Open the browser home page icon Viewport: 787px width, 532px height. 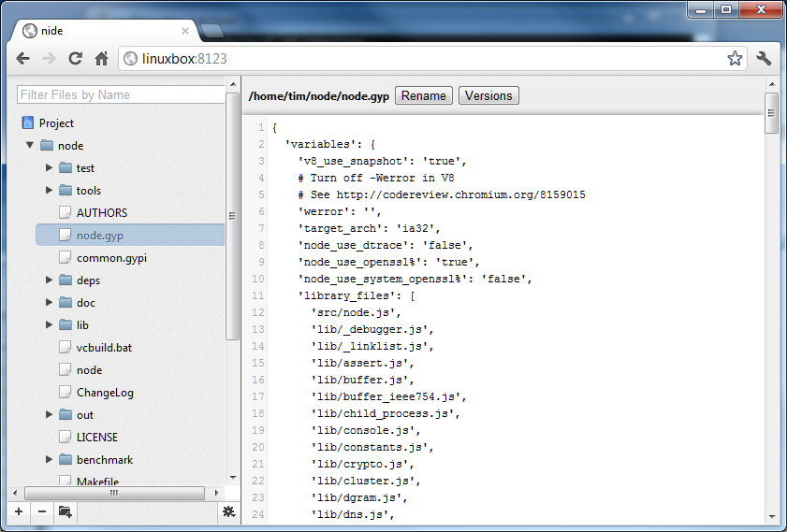pyautogui.click(x=101, y=59)
